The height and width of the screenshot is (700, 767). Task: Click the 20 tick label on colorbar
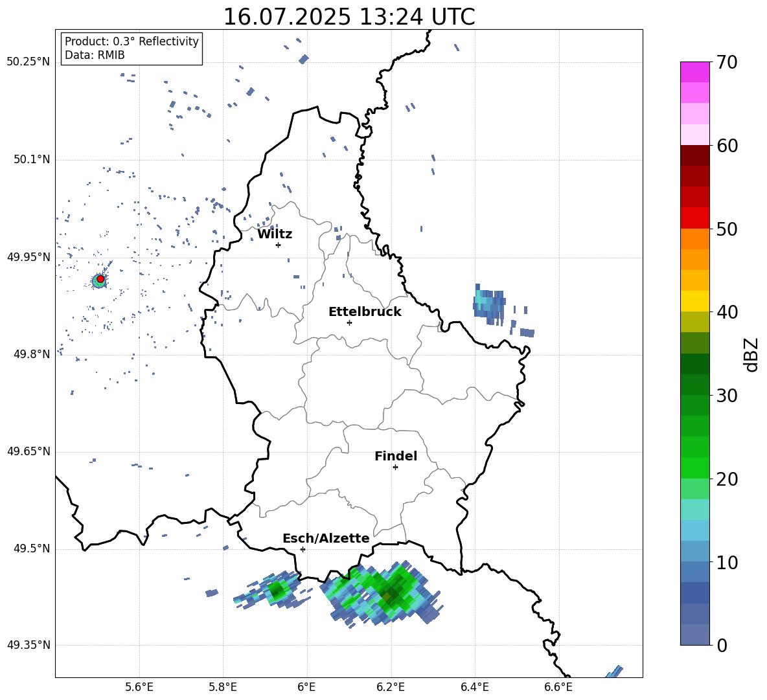727,479
